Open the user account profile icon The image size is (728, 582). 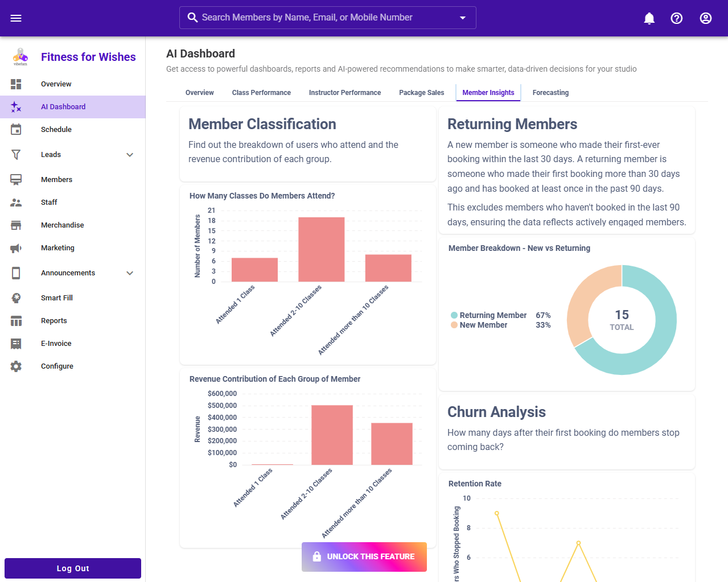pos(705,18)
